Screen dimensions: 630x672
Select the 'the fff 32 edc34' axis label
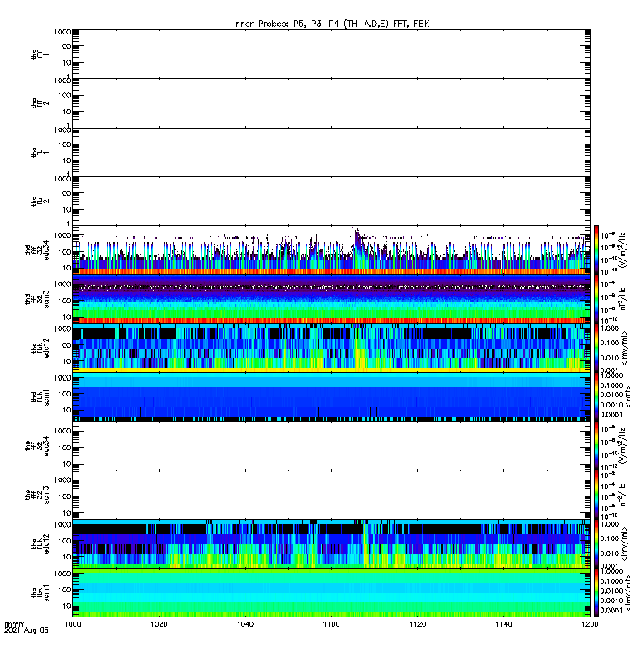(x=37, y=446)
